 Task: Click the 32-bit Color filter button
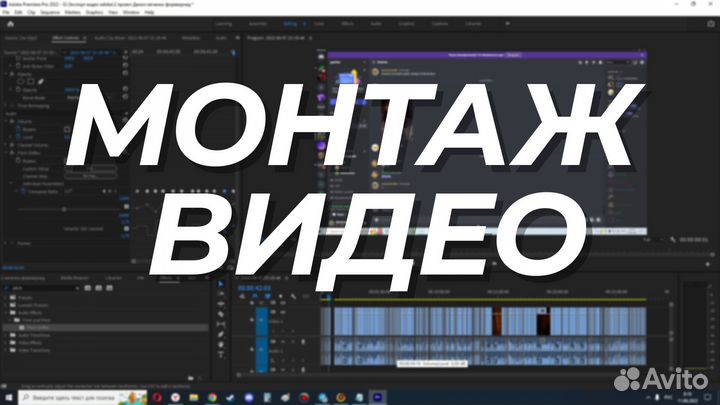(x=98, y=288)
